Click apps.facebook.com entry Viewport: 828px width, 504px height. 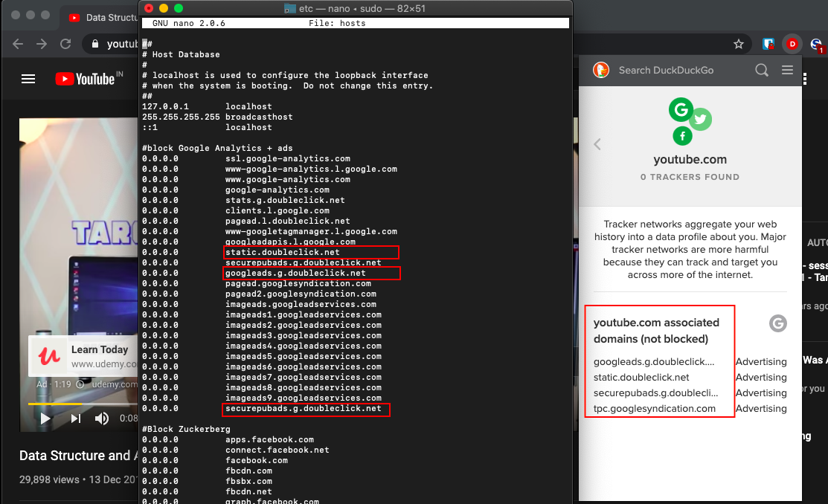pyautogui.click(x=270, y=439)
